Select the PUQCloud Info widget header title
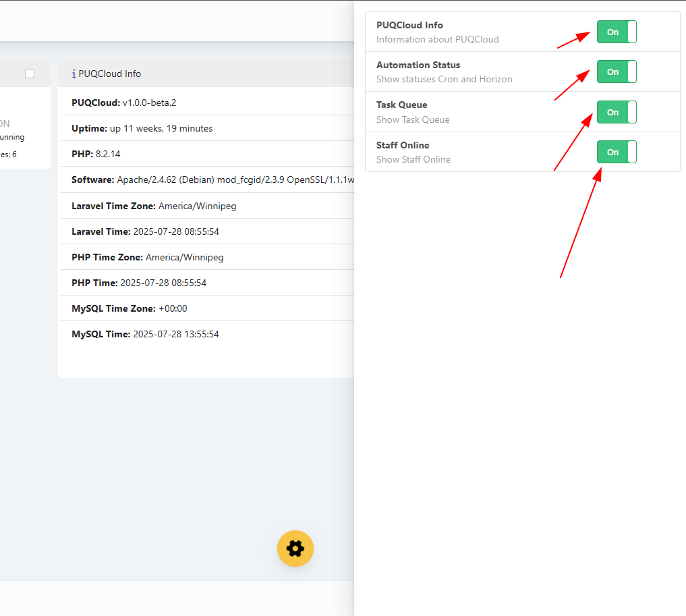The height and width of the screenshot is (616, 686). click(x=110, y=74)
